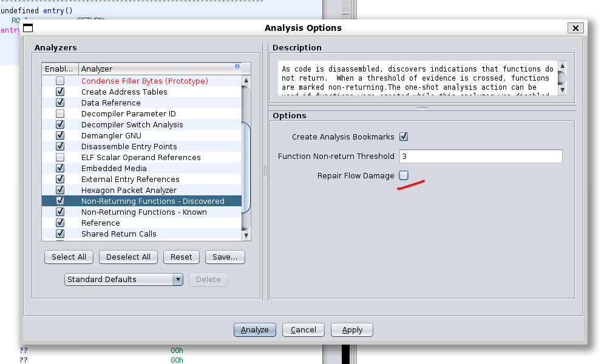
Task: Sort by the Enabl... column header
Action: [x=60, y=69]
